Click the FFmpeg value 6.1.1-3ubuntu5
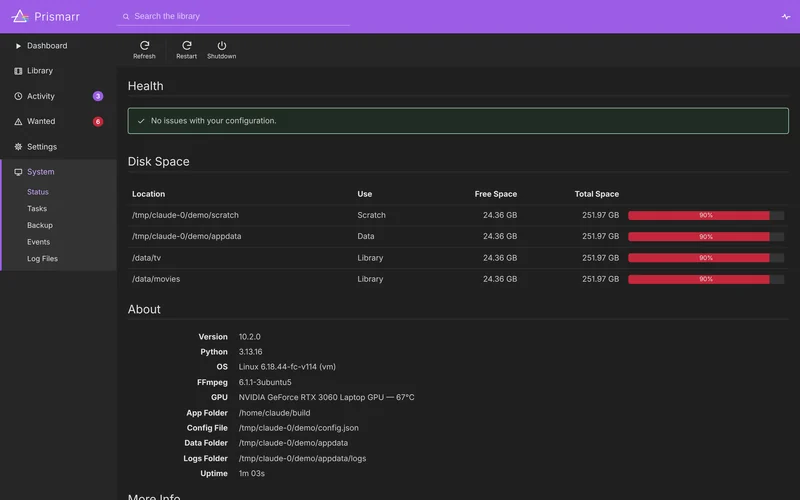Viewport: 800px width, 500px height. click(x=265, y=382)
